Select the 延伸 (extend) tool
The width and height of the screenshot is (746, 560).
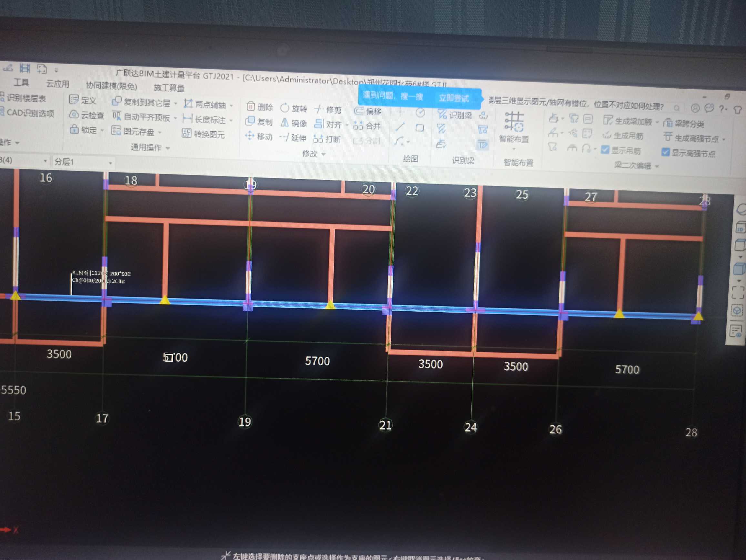[293, 137]
